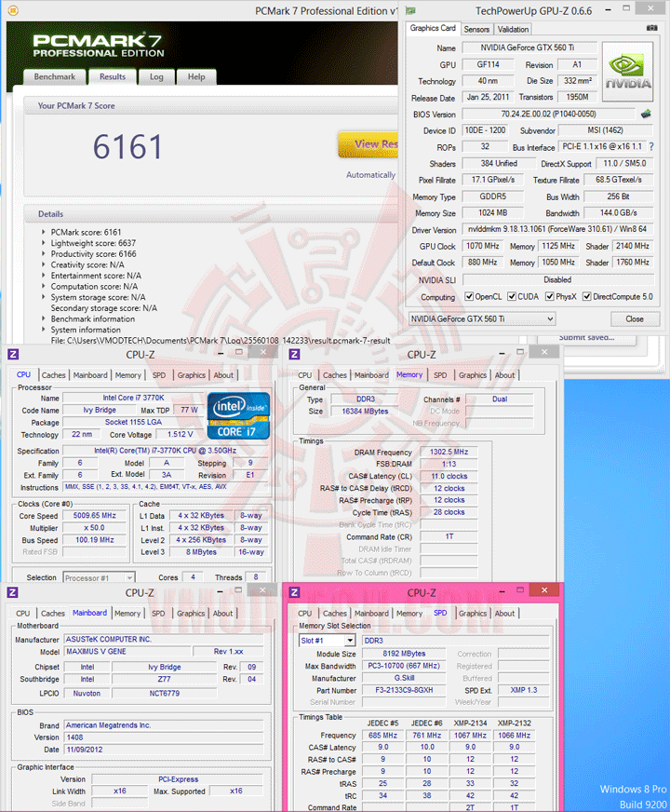
Task: Minimize the Memory CPU-Z window
Action: pos(502,353)
